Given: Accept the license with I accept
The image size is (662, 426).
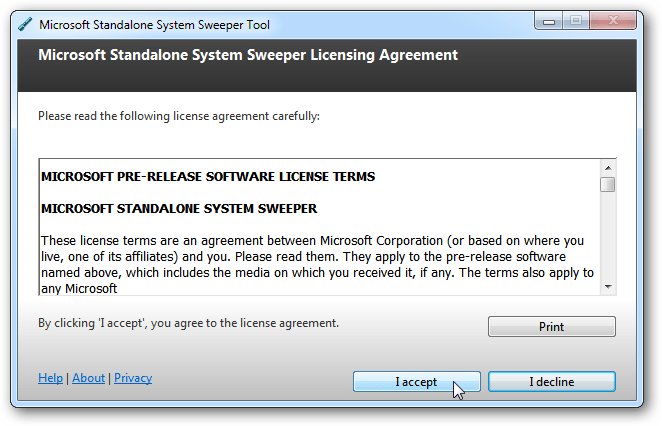Looking at the screenshot, I should [x=416, y=382].
